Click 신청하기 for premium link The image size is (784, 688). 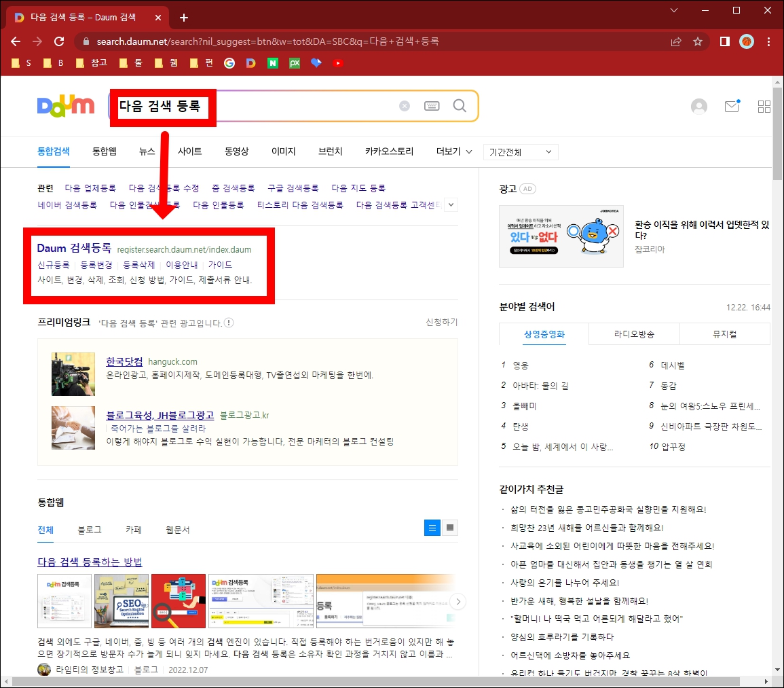(441, 322)
